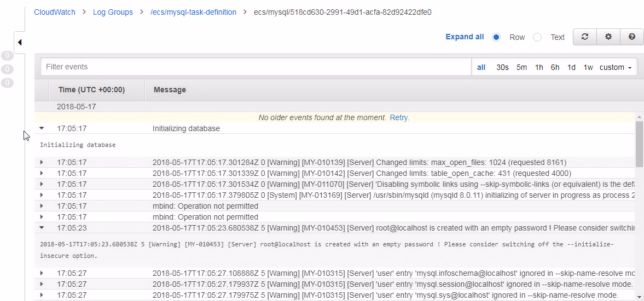Select the 1h time filter
Screen dimensions: 644x301
click(x=539, y=67)
